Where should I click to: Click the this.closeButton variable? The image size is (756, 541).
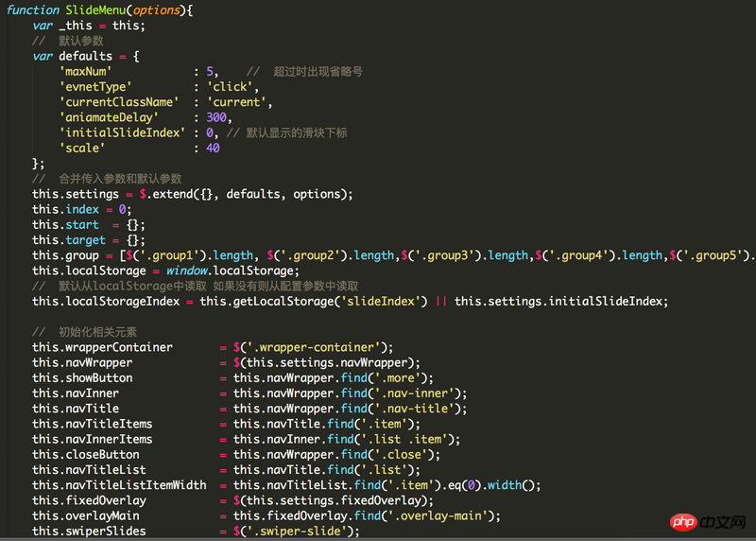[x=85, y=454]
